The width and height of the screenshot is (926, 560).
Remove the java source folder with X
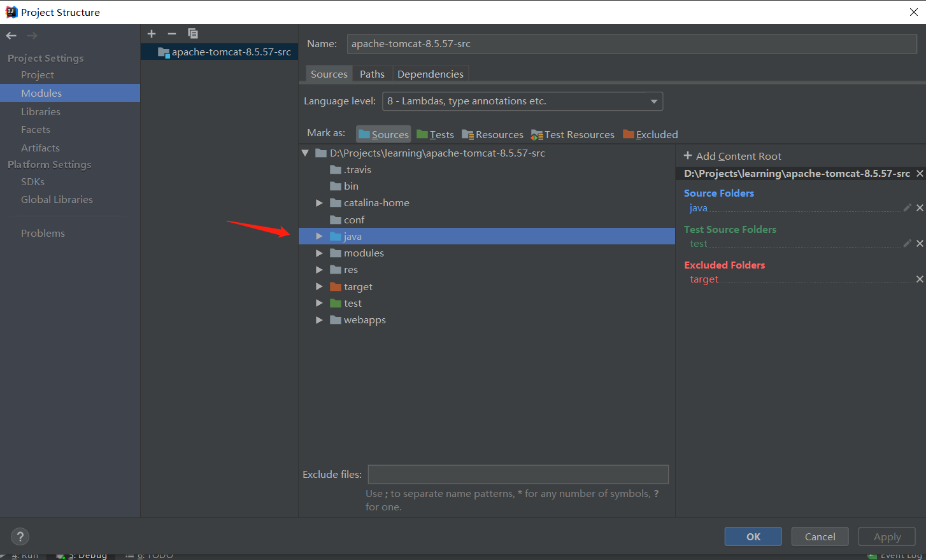tap(920, 208)
